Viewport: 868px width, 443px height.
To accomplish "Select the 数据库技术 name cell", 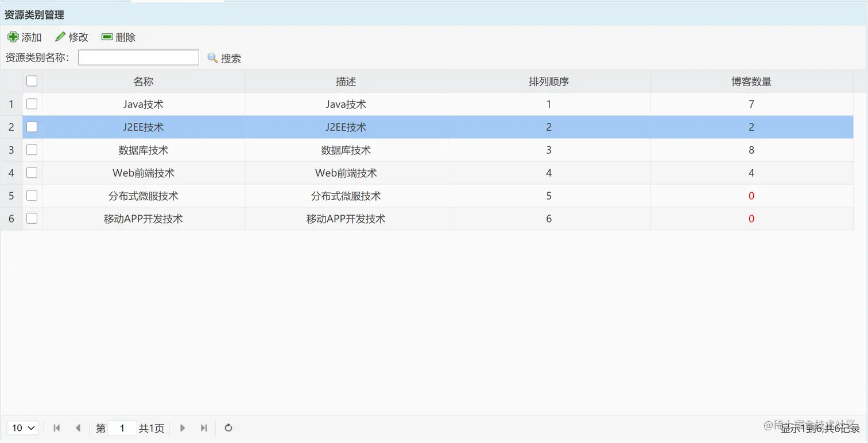I will pyautogui.click(x=144, y=150).
